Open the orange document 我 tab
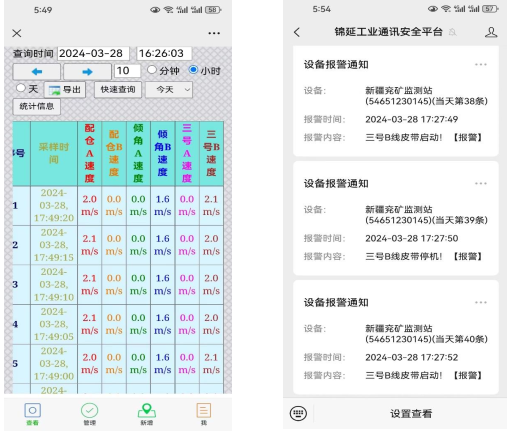The height and width of the screenshot is (439, 507). pos(204,414)
